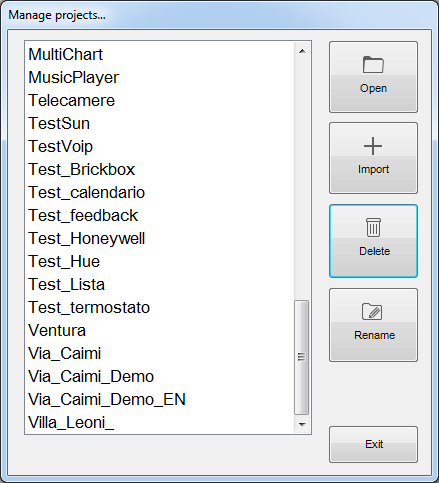The height and width of the screenshot is (483, 439).
Task: Pick Via_Caimi_Demo_EN from the list
Action: (160, 399)
